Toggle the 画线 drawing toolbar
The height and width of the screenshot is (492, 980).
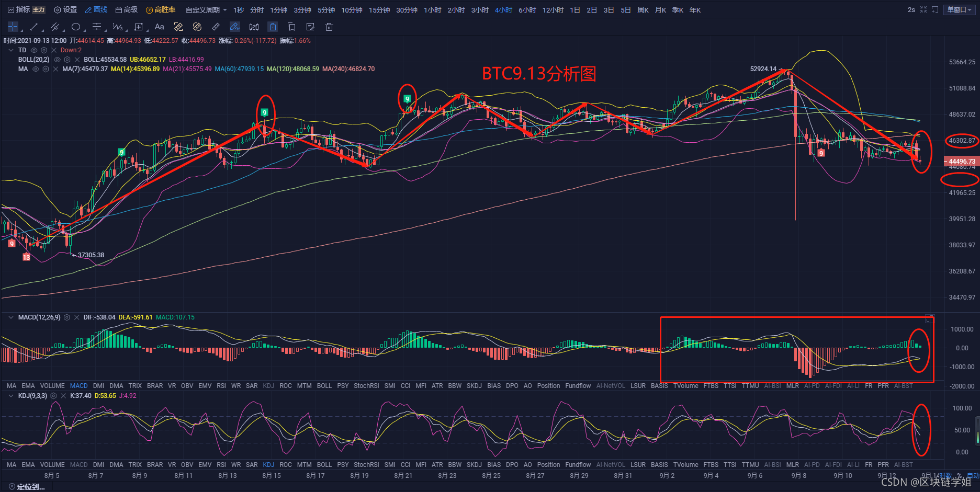tap(96, 10)
